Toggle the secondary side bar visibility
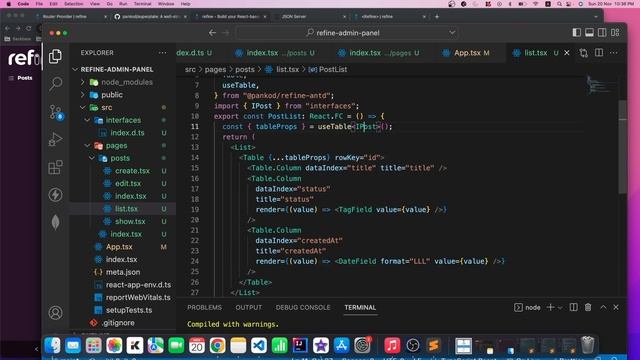 [x=602, y=33]
